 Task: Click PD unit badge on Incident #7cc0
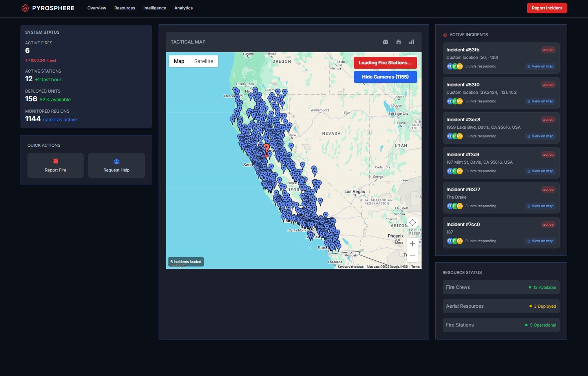(x=460, y=241)
